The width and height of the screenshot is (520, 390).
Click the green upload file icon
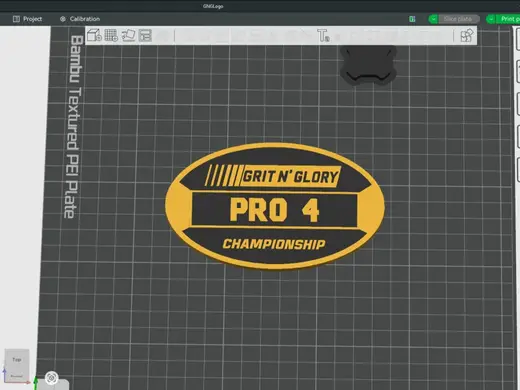pyautogui.click(x=412, y=19)
